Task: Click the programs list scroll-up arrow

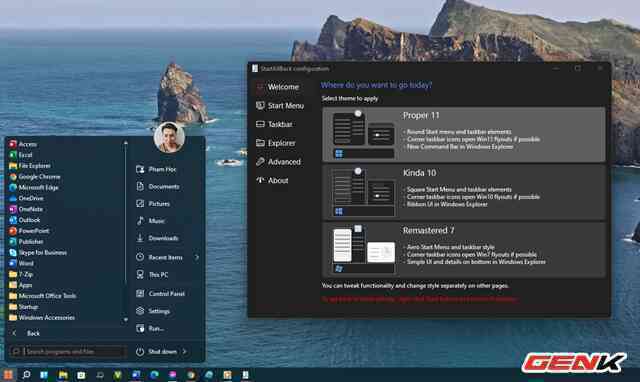Action: tap(125, 143)
